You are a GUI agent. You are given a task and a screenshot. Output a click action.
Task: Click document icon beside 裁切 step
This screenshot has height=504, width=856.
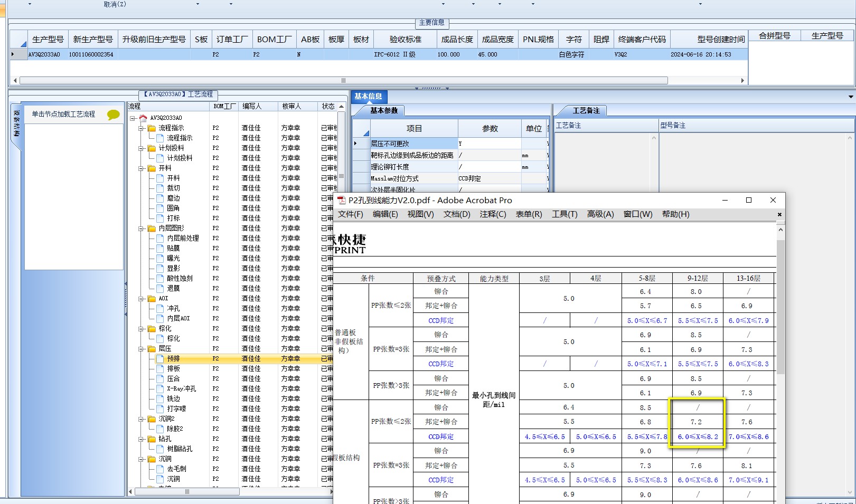click(161, 188)
